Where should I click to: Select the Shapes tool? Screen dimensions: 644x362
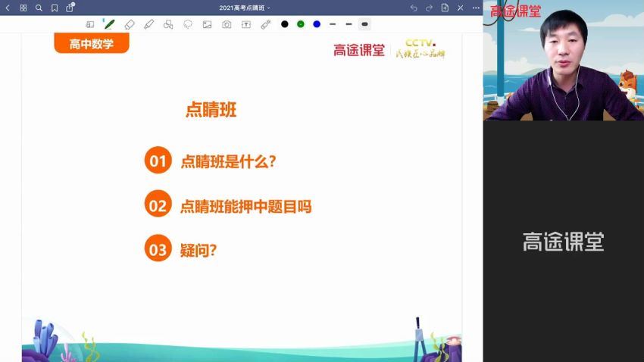click(168, 25)
